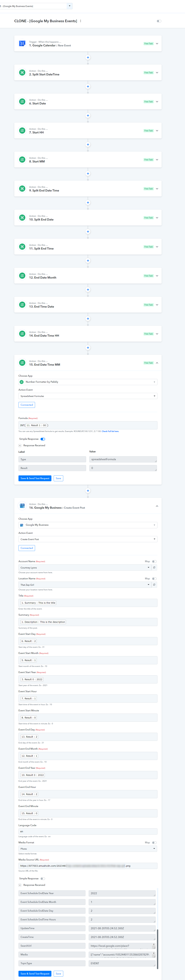Image resolution: width=185 pixels, height=980 pixels.
Task: Toggle the Media Format Map switch
Action: 154,843
